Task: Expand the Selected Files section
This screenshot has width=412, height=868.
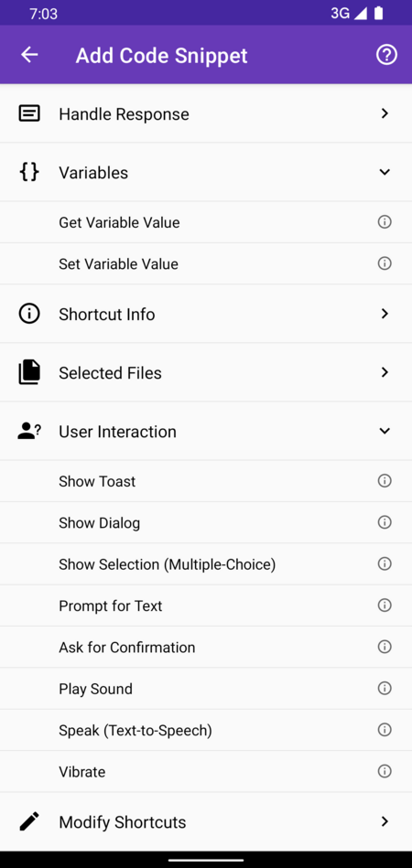Action: coord(206,372)
